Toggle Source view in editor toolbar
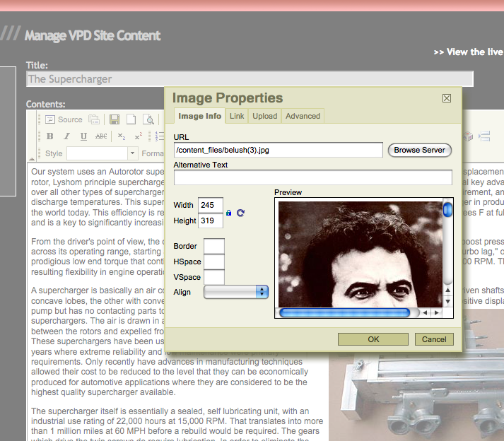 [64, 119]
